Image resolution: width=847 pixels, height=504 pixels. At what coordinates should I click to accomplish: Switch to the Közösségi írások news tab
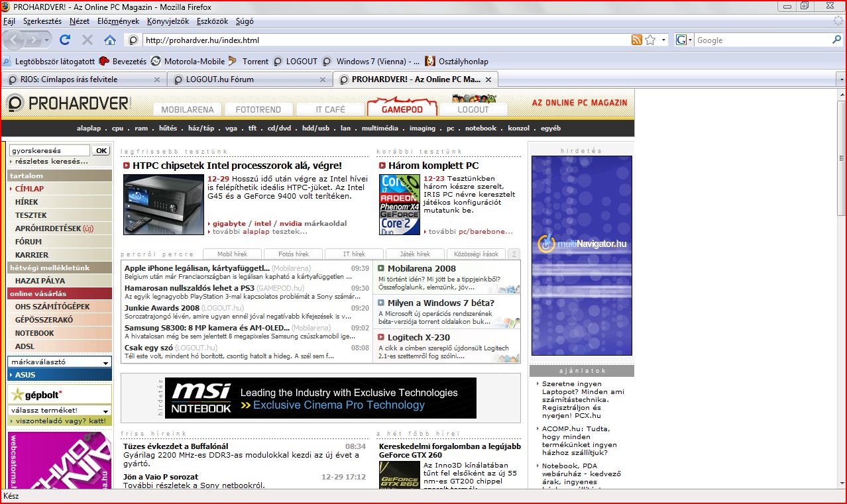click(x=476, y=254)
